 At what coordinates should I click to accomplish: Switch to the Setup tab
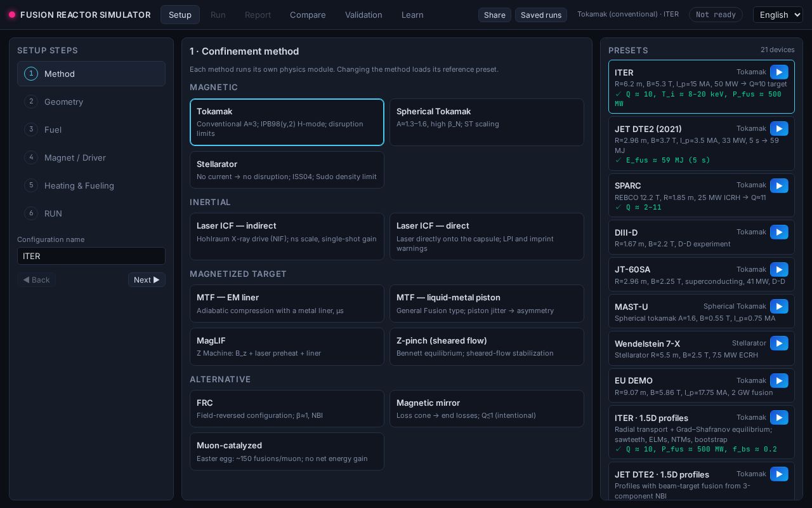point(180,15)
